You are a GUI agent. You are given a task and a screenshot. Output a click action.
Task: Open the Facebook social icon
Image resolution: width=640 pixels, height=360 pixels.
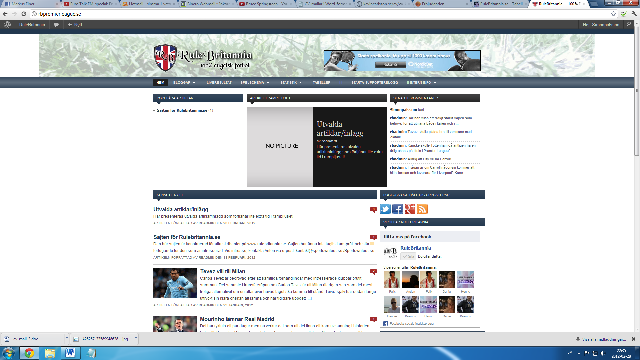pos(398,209)
